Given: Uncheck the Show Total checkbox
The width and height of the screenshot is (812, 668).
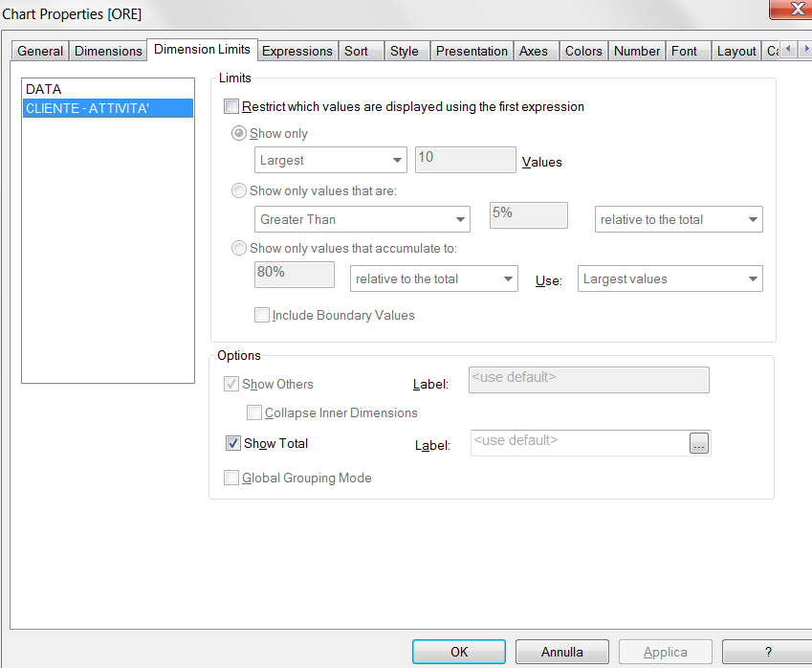Looking at the screenshot, I should (x=233, y=443).
